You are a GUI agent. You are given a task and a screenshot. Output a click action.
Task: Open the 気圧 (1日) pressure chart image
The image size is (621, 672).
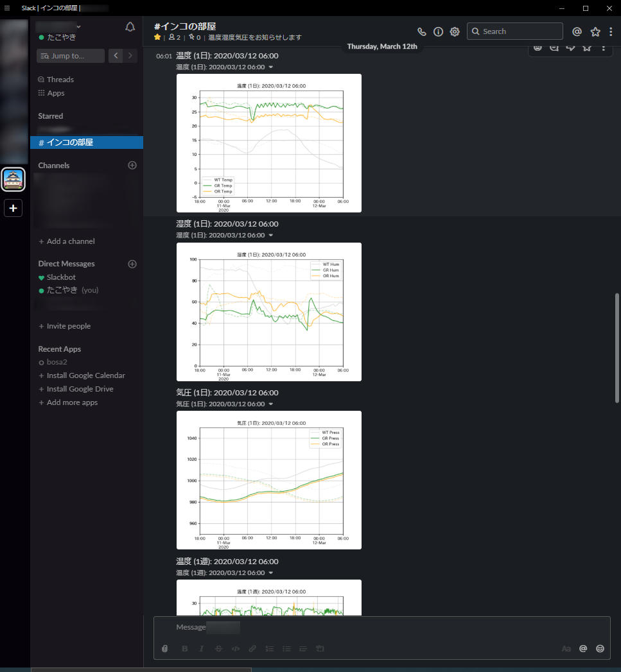(x=269, y=480)
